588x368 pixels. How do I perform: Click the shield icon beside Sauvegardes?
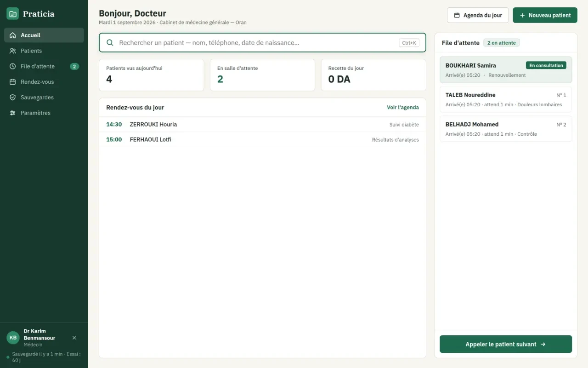click(13, 98)
